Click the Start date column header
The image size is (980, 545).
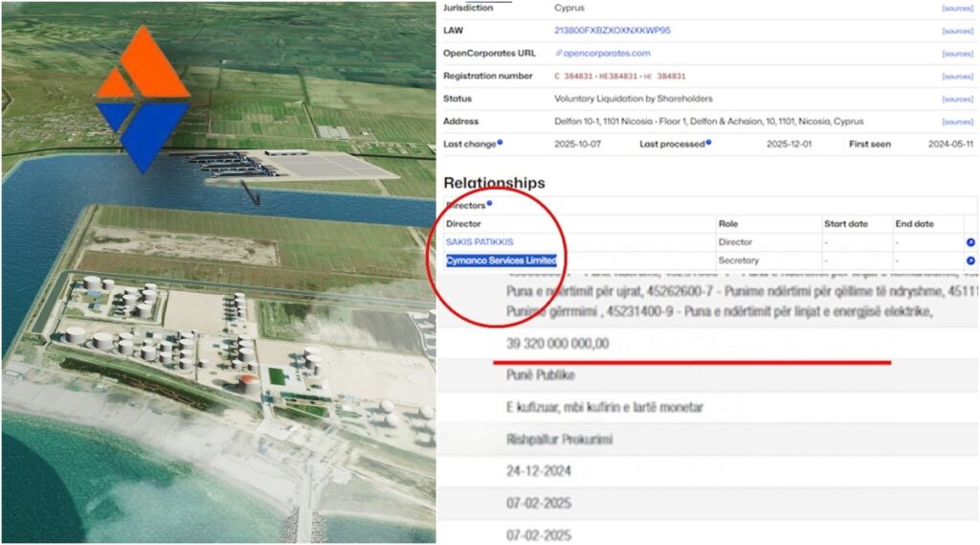click(846, 223)
